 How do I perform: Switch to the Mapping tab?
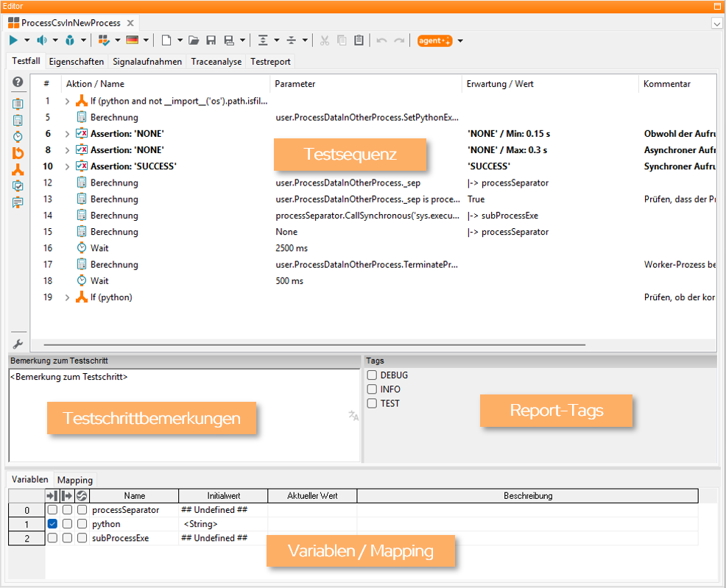pos(75,480)
